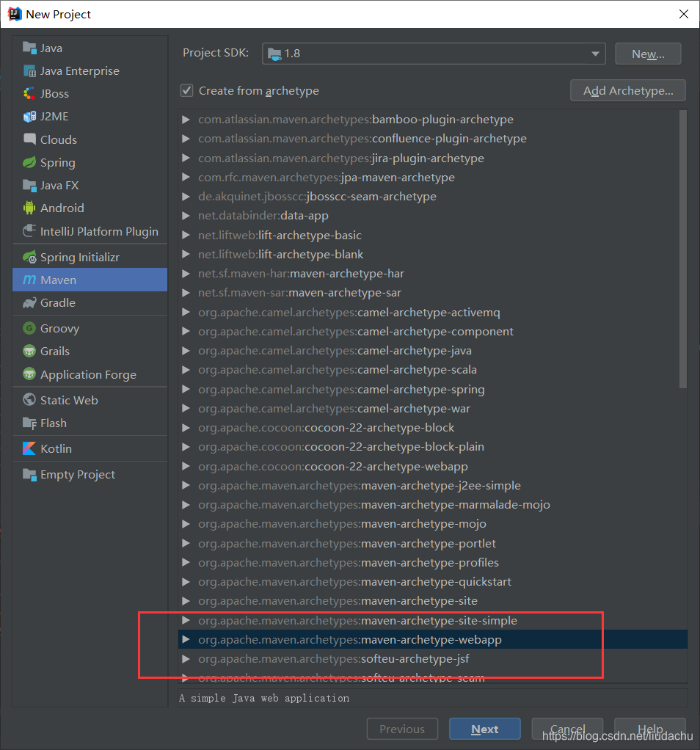
Task: Click the New... SDK button
Action: pos(648,54)
